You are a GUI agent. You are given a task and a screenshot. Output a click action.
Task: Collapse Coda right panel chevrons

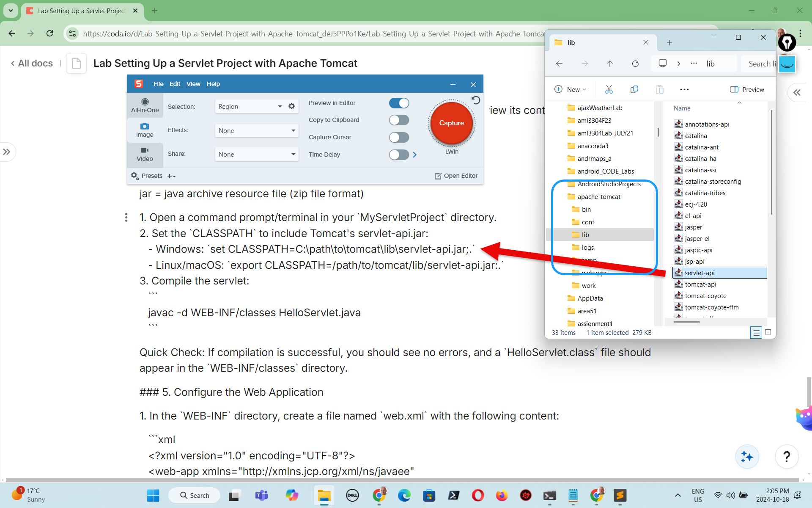[x=797, y=92]
